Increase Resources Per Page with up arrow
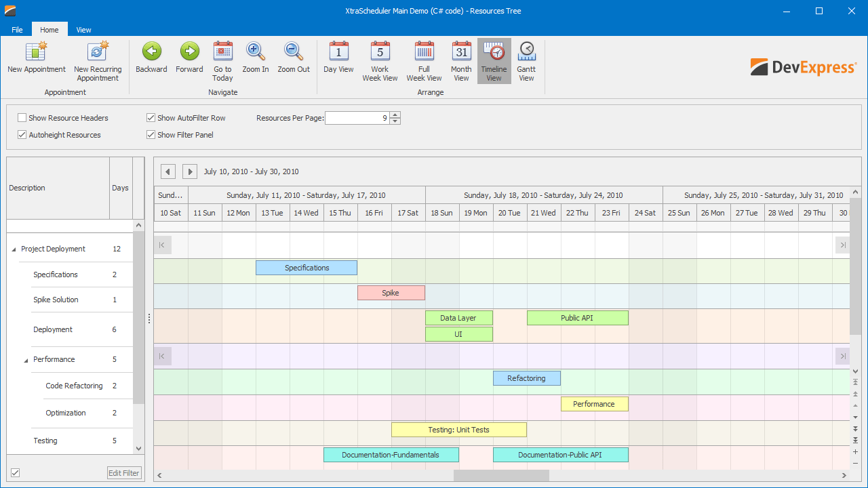This screenshot has width=868, height=488. tap(395, 115)
